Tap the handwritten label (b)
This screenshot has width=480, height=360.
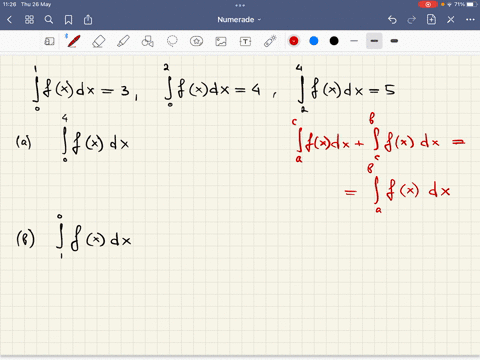[x=25, y=239]
